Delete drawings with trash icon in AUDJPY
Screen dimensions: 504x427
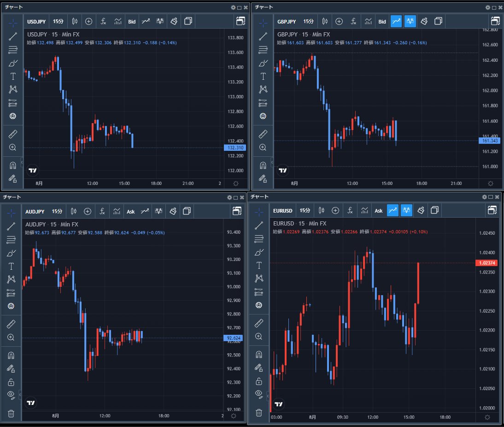coord(11,414)
